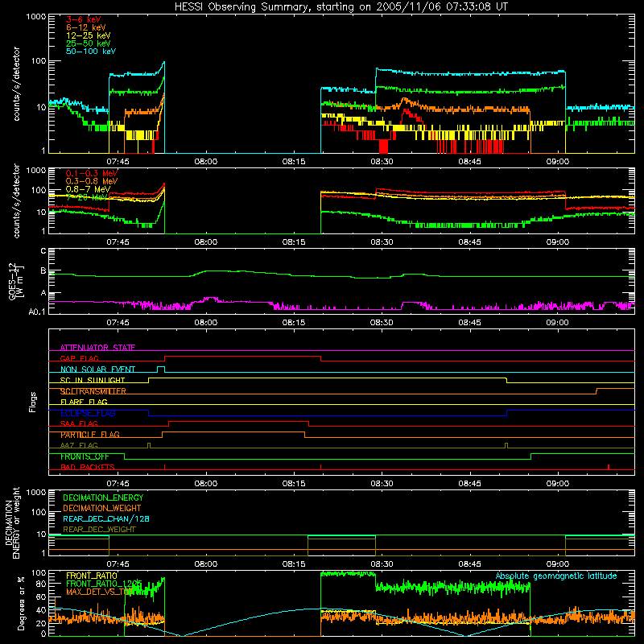Viewport: 644px width, 644px height.
Task: Click the ECLIPSE_FLAG label
Action: (x=88, y=413)
